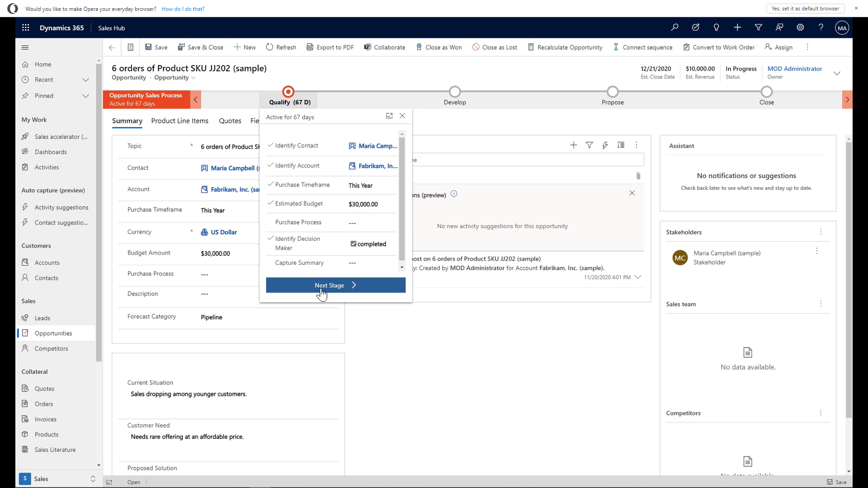The height and width of the screenshot is (488, 868).
Task: Switch to the Quotes tab
Action: [x=230, y=121]
